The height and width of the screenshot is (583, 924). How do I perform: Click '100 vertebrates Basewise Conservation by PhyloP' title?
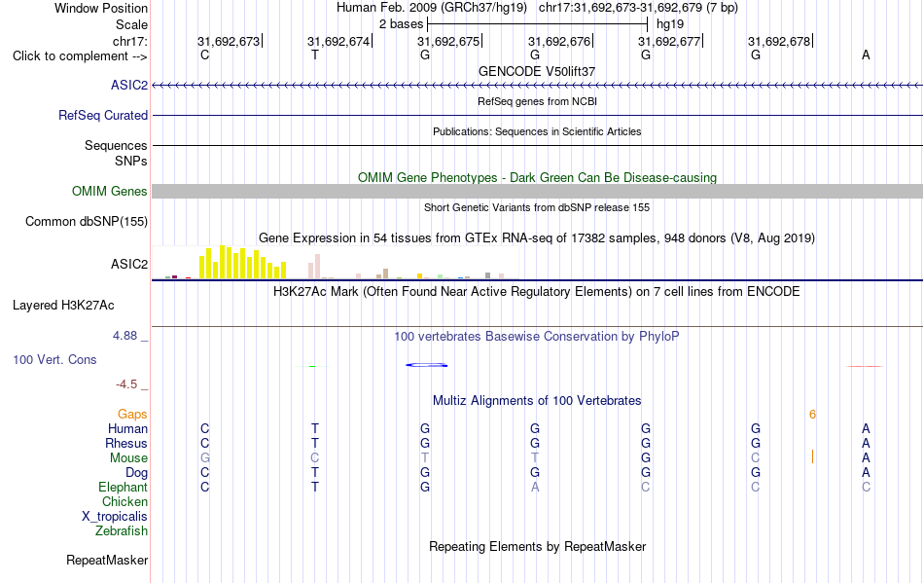click(537, 337)
